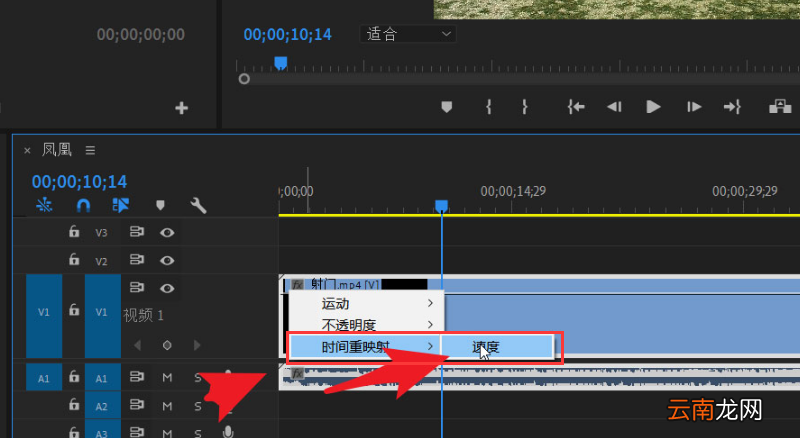Mute track A2
800x438 pixels.
[167, 406]
